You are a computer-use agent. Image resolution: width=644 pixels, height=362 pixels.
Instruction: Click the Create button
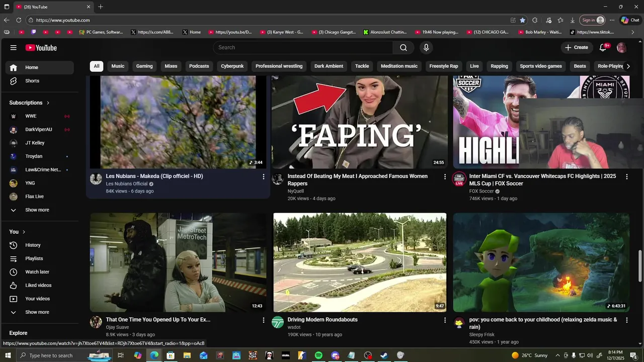pyautogui.click(x=577, y=47)
